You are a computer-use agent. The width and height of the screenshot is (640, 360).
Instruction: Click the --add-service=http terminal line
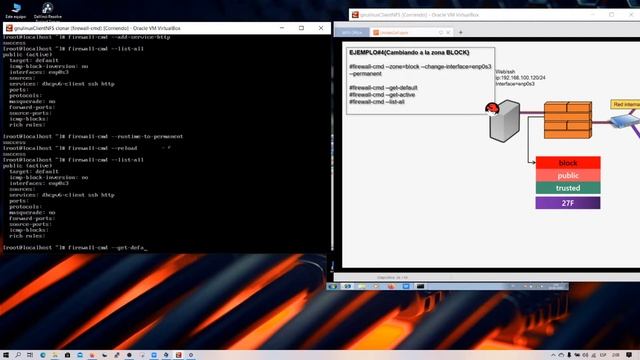87,37
